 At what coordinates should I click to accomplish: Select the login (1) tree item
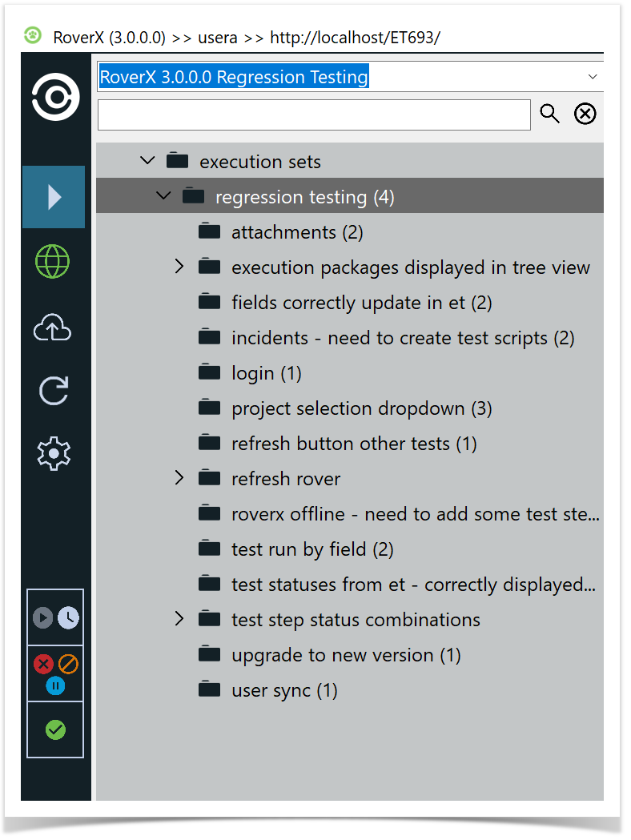(x=266, y=373)
